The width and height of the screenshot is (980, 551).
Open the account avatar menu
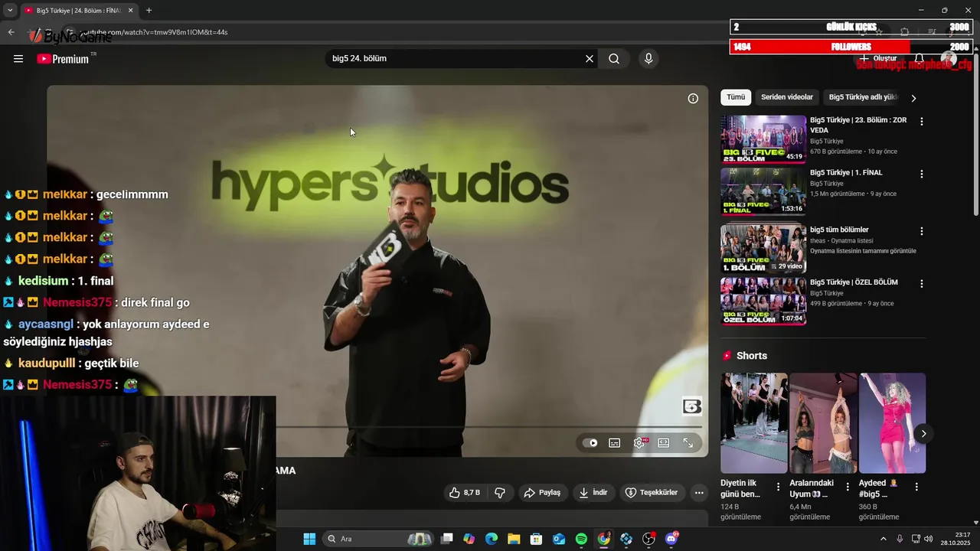tap(949, 59)
